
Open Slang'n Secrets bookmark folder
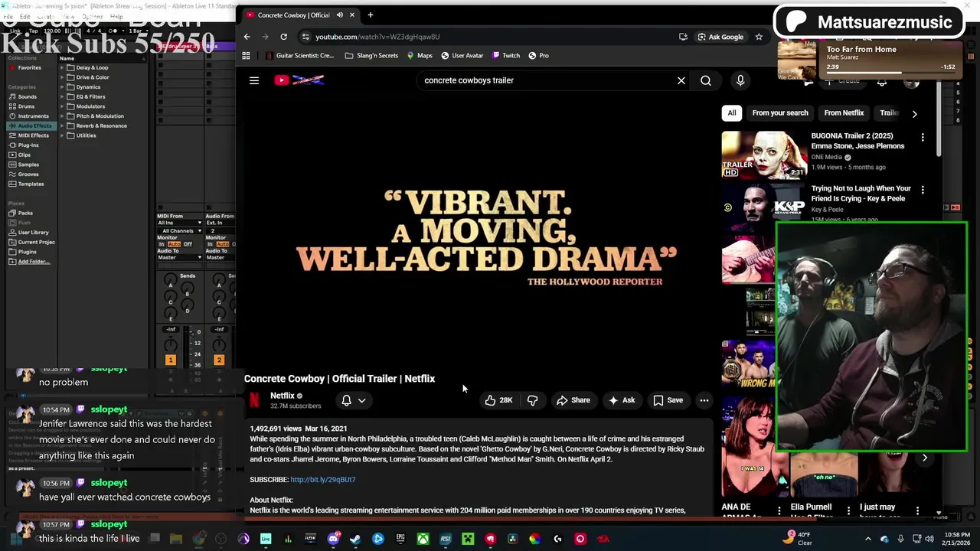pyautogui.click(x=372, y=56)
